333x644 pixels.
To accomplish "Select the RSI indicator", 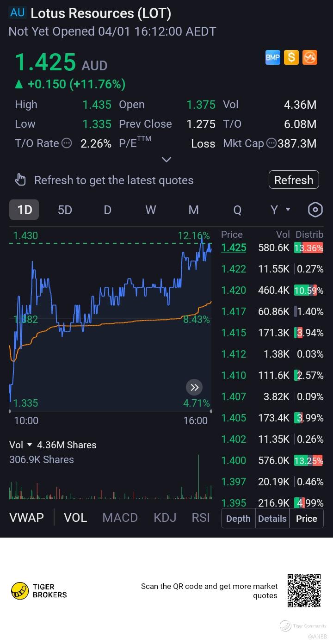I will point(201,517).
